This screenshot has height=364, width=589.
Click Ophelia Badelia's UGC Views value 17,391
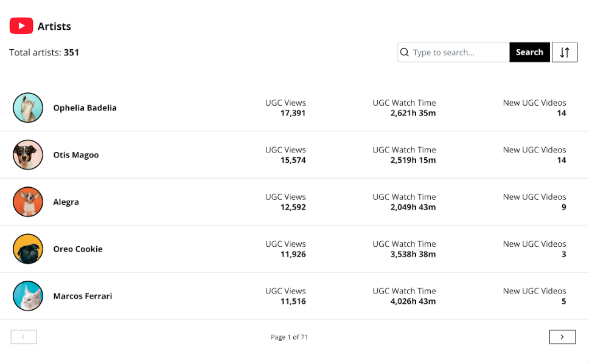point(293,113)
